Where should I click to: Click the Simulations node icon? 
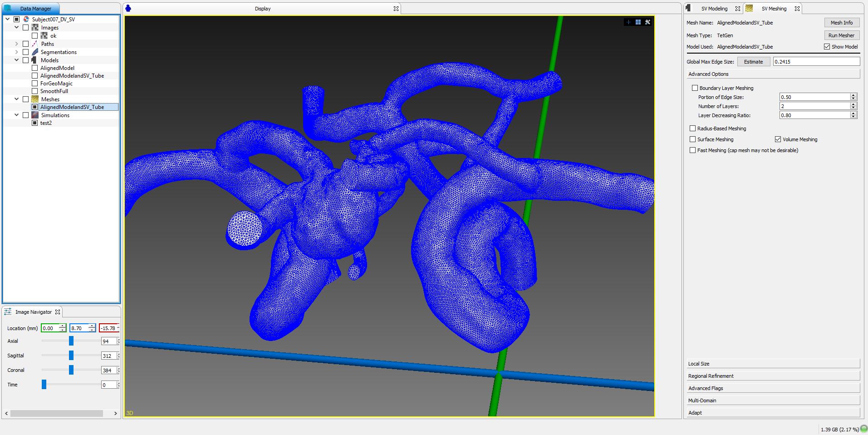[35, 115]
